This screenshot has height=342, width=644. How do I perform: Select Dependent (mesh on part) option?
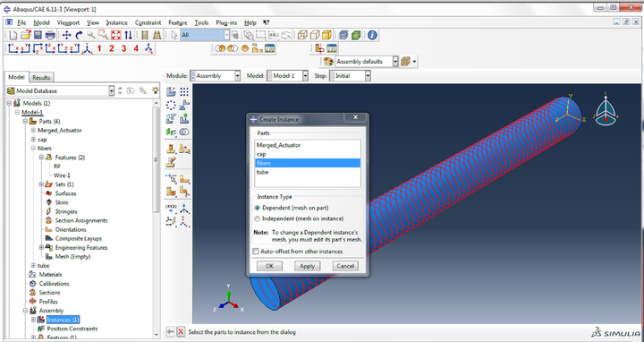pyautogui.click(x=258, y=208)
